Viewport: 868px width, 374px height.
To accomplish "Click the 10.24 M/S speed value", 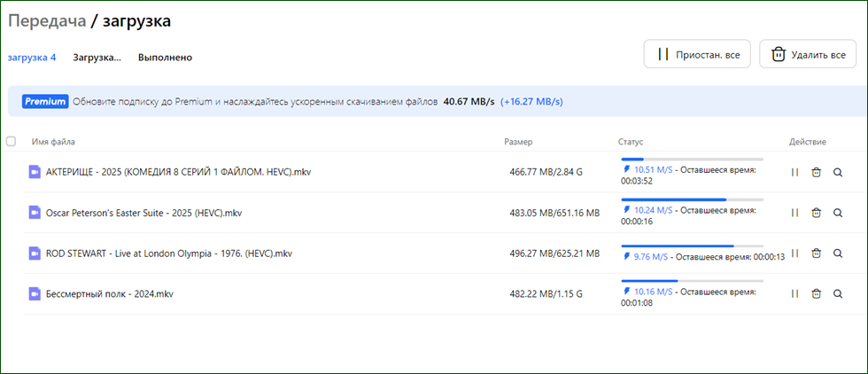I will [x=654, y=210].
